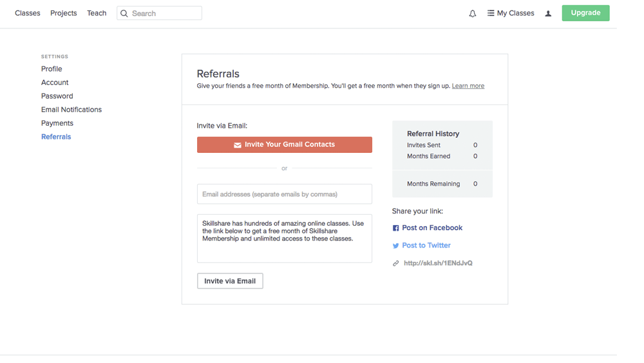Click the Twitter bird icon
This screenshot has width=644, height=363.
click(395, 246)
